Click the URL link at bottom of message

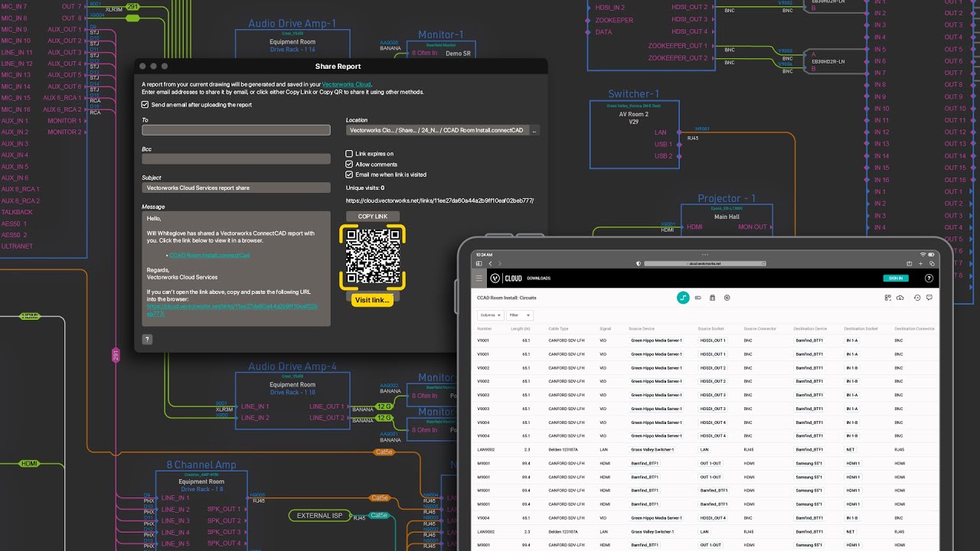coord(232,309)
